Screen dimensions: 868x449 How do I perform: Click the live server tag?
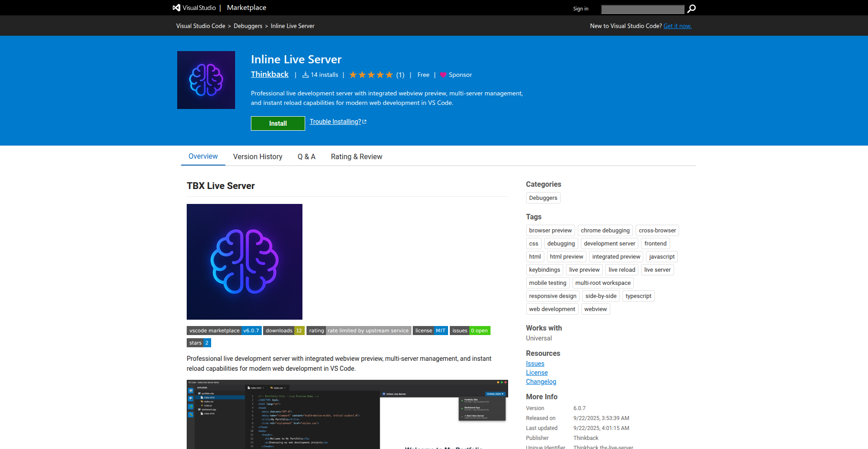click(657, 270)
